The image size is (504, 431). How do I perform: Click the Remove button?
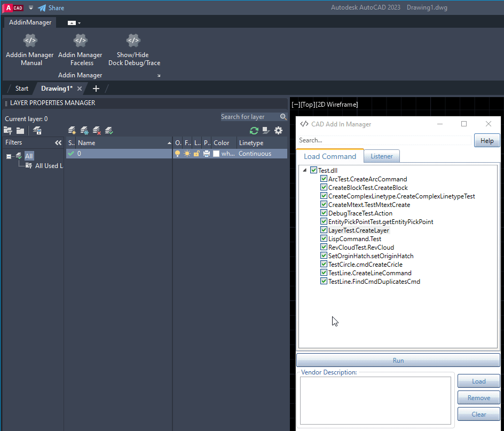[478, 397]
